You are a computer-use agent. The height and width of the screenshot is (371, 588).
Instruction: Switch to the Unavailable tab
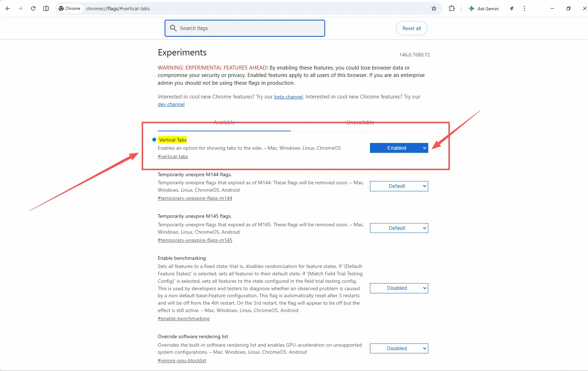360,123
